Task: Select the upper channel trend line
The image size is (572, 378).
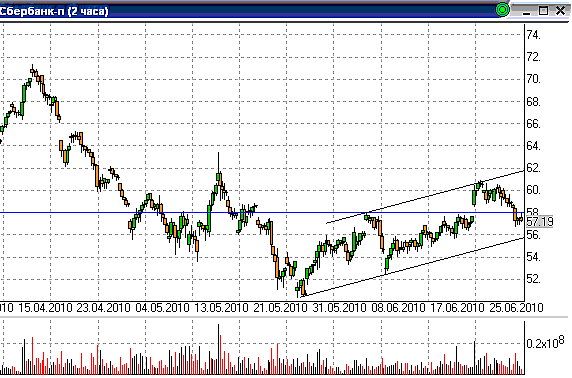Action: point(425,197)
